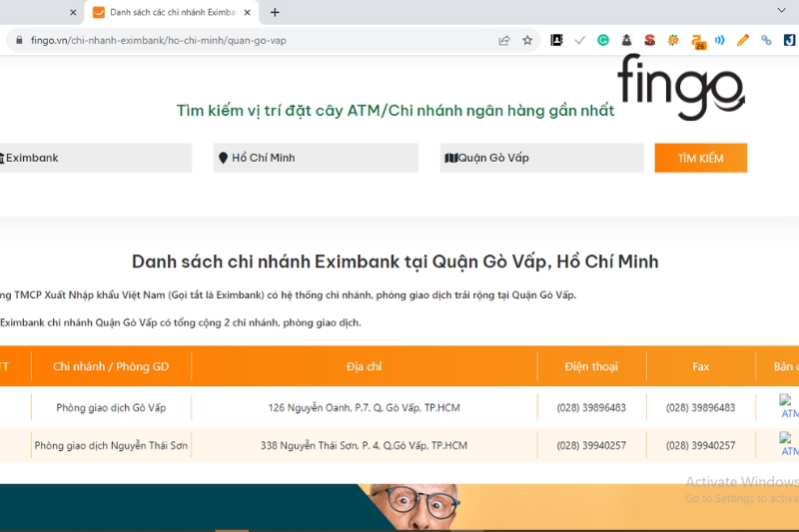Select Phòng giao dịch Nguyễn Thái Sơn cell
Viewport: 799px width, 532px height.
coord(111,445)
